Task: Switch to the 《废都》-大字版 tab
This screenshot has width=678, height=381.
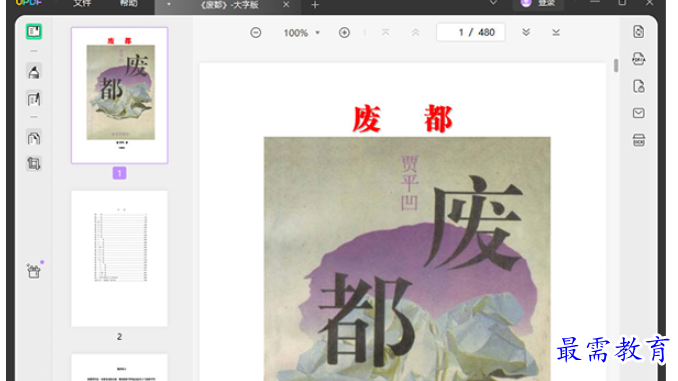Action: click(229, 5)
